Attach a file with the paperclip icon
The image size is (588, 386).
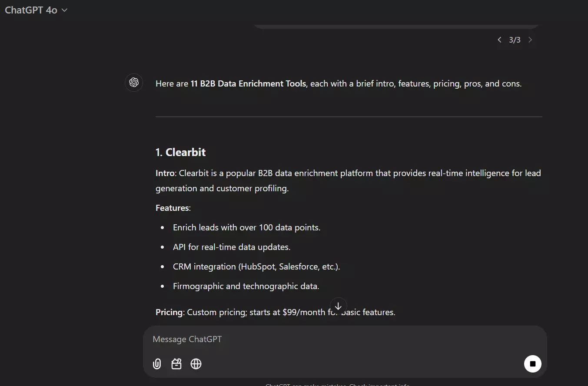(157, 364)
